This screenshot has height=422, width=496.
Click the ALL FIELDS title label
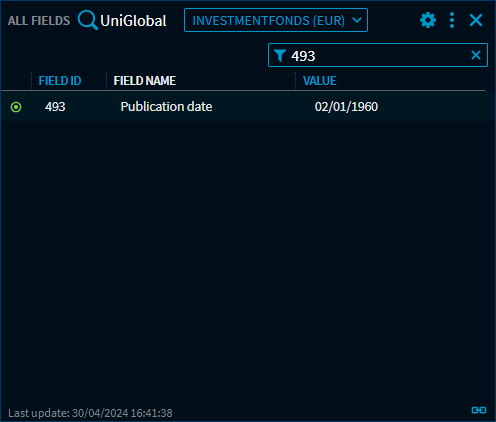(39, 21)
